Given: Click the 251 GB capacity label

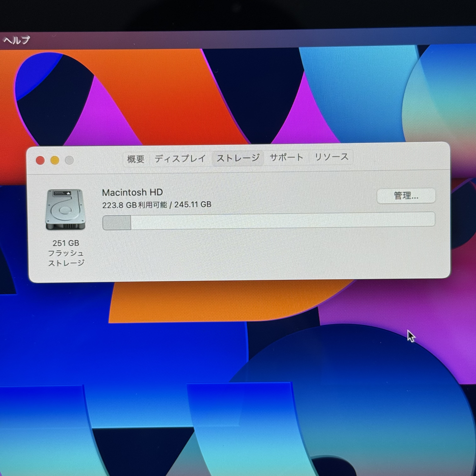Looking at the screenshot, I should tap(66, 243).
